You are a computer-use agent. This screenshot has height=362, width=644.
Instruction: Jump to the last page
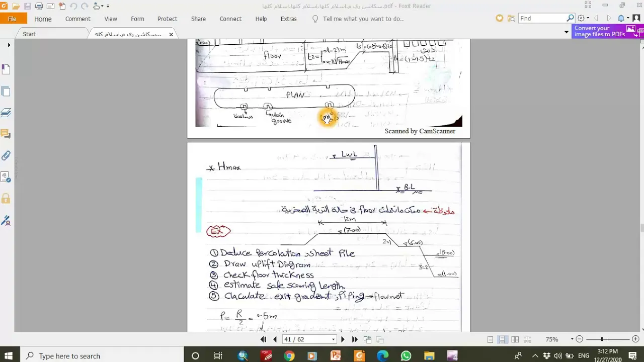coord(355,339)
